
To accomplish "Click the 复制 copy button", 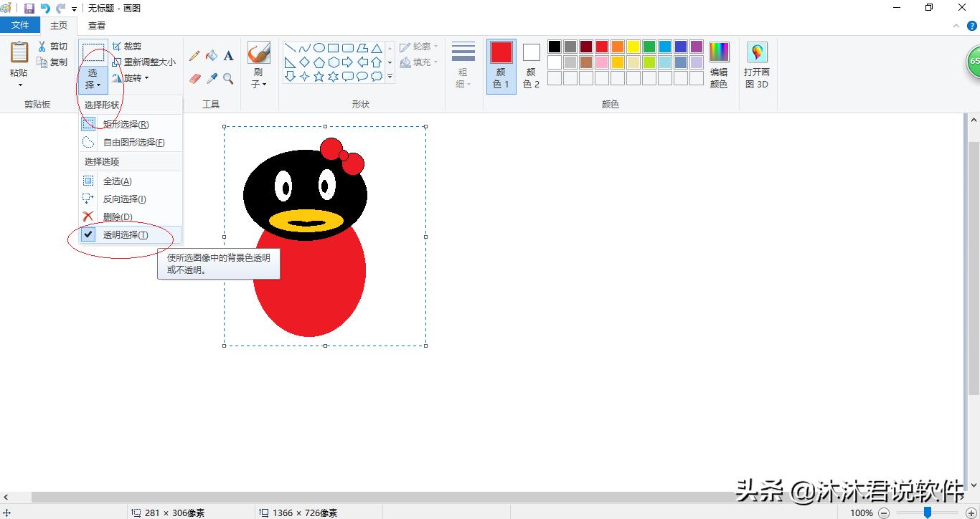I will [x=52, y=62].
